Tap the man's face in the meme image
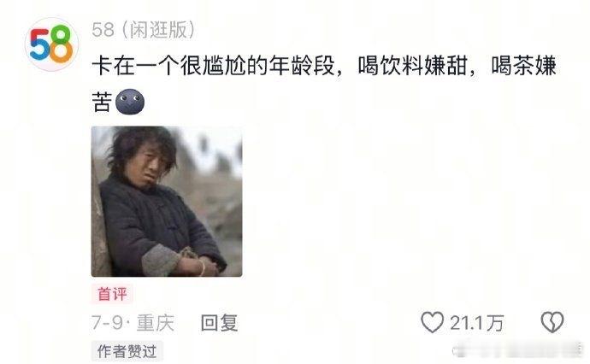Viewport: 590px width, 364px height. pyautogui.click(x=149, y=165)
